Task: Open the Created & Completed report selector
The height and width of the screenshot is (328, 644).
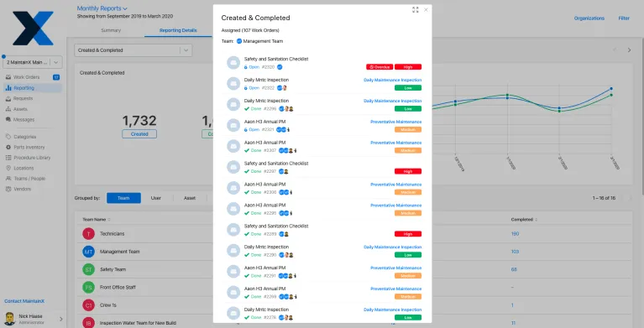Action: [x=133, y=50]
